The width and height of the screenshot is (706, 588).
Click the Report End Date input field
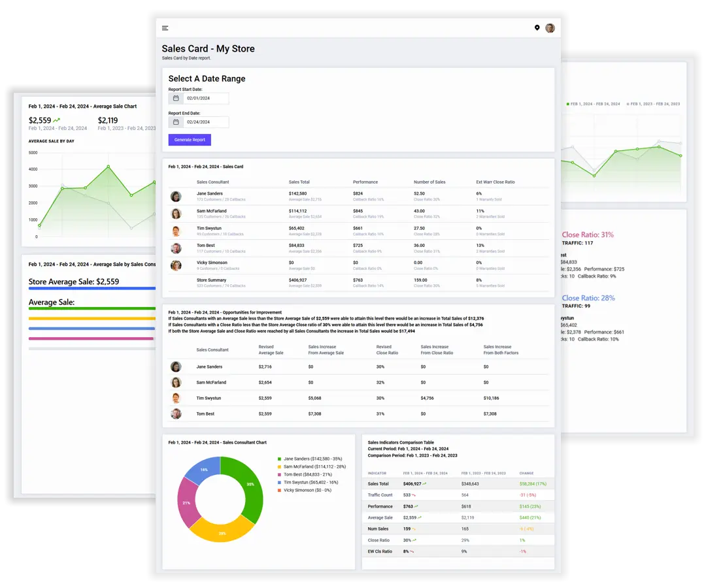click(x=206, y=122)
